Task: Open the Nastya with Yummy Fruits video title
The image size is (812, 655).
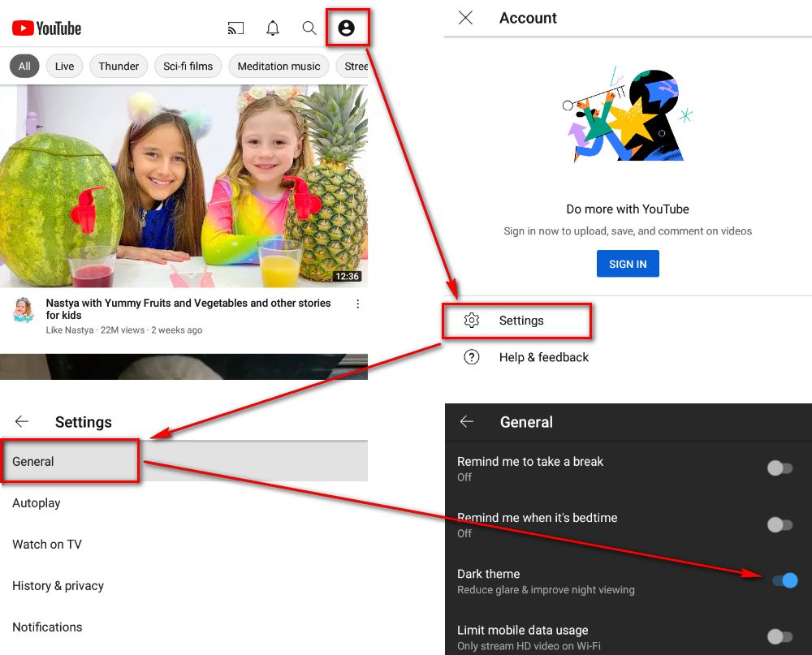Action: coord(188,309)
